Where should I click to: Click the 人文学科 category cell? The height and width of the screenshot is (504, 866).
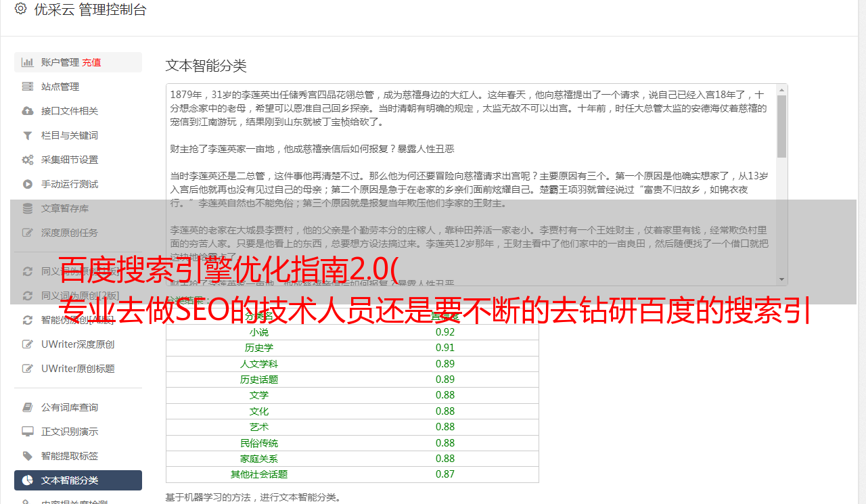pyautogui.click(x=259, y=364)
